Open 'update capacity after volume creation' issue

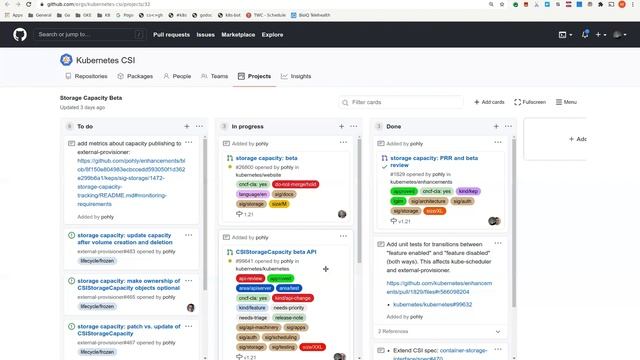coord(125,239)
